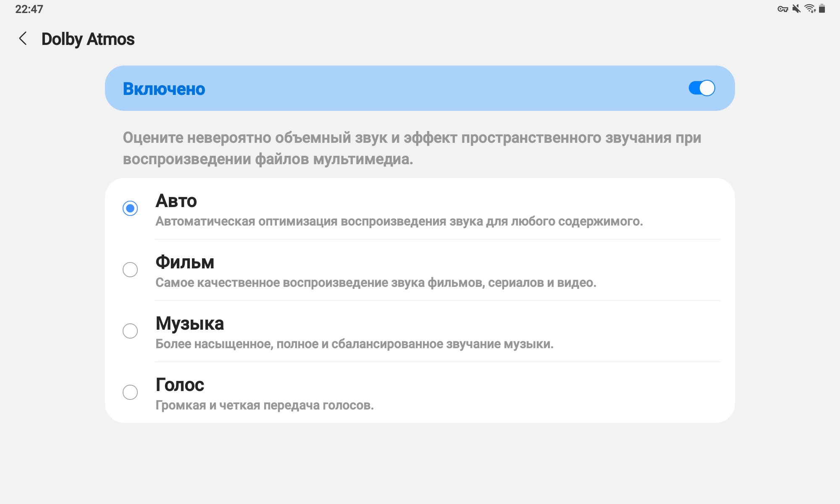
Task: Tap the Авто option title
Action: click(176, 201)
